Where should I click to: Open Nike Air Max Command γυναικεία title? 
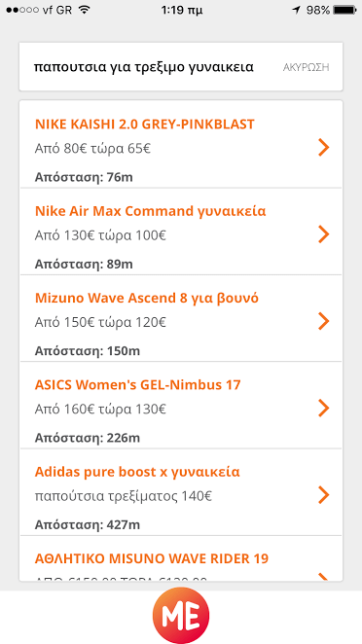(x=151, y=211)
